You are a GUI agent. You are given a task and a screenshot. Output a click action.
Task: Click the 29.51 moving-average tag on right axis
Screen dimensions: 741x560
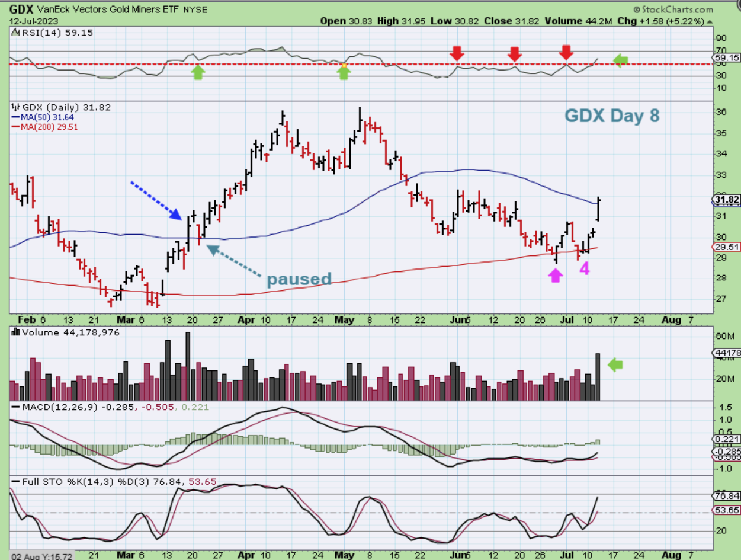(x=726, y=248)
